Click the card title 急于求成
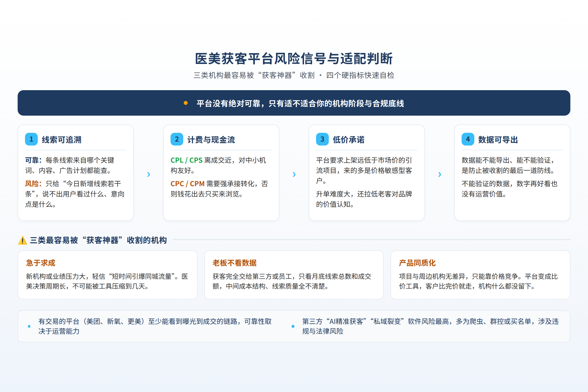 [x=40, y=263]
